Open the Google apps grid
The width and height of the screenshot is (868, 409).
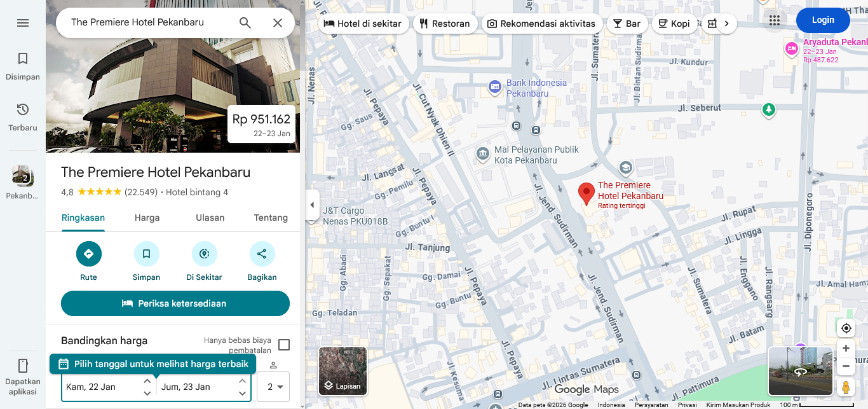(x=774, y=20)
